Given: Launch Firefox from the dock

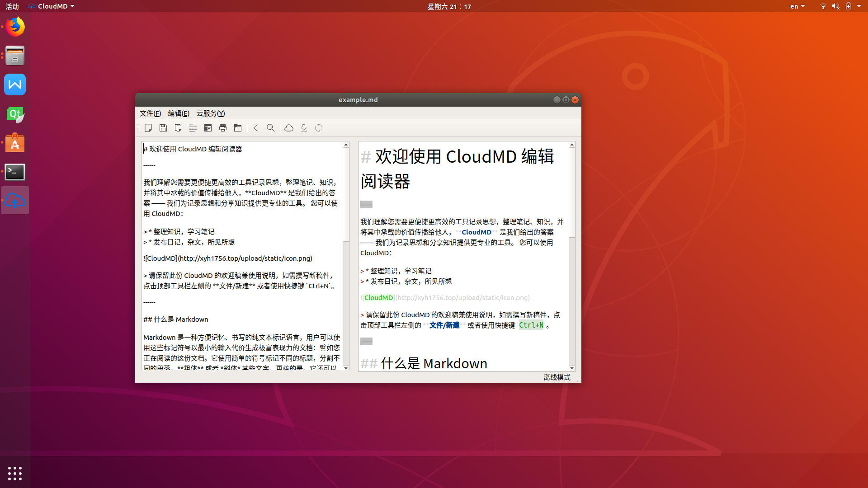Looking at the screenshot, I should 15,27.
